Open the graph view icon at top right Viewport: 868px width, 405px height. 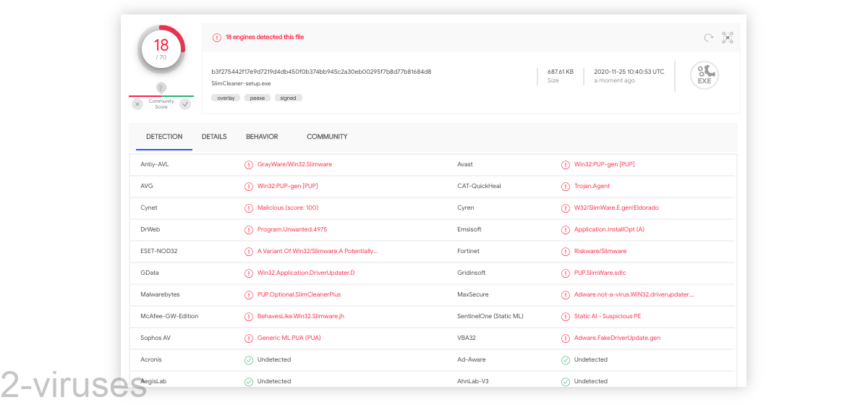pyautogui.click(x=727, y=38)
